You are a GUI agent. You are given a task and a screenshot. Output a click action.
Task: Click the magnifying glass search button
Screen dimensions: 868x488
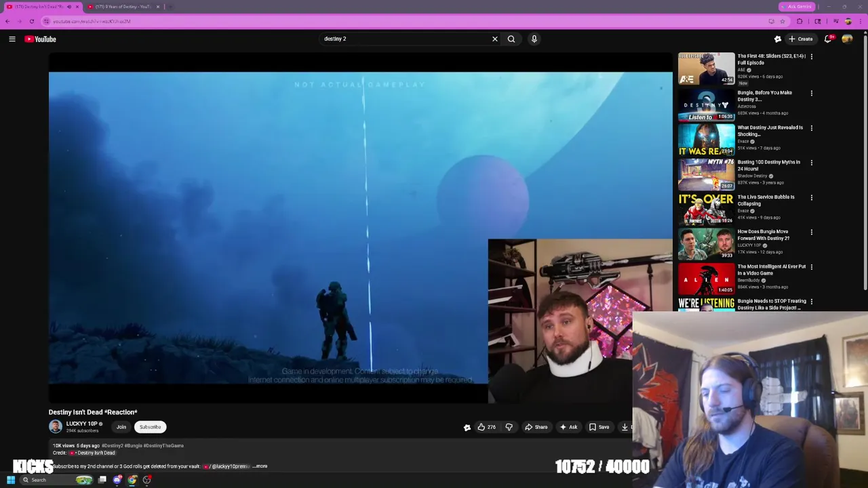(x=511, y=39)
